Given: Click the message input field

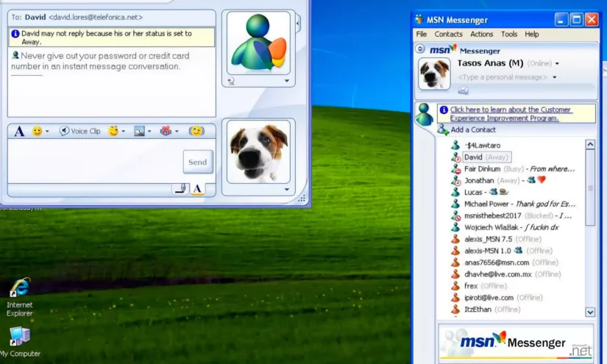Looking at the screenshot, I should [95, 161].
